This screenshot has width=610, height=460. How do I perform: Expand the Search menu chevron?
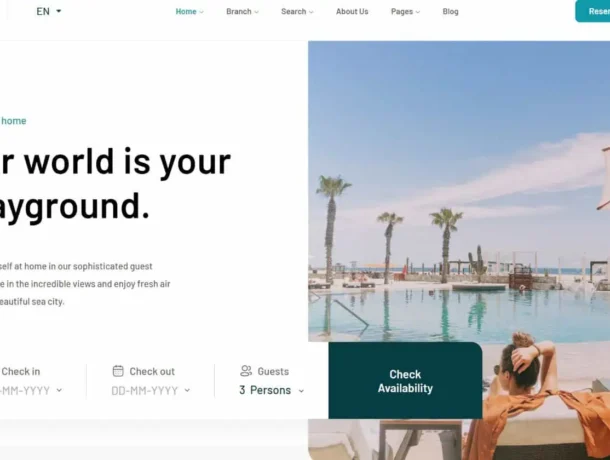click(311, 12)
